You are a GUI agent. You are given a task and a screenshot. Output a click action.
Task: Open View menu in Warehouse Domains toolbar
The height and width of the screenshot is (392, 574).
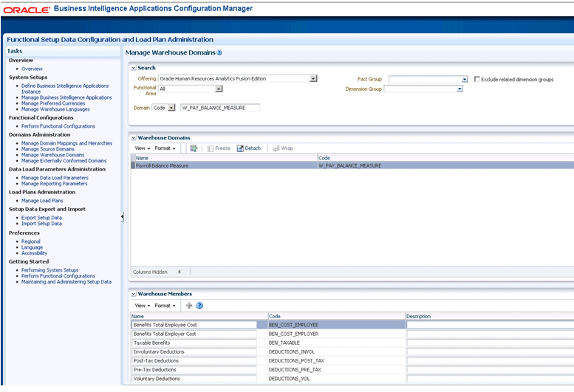142,148
